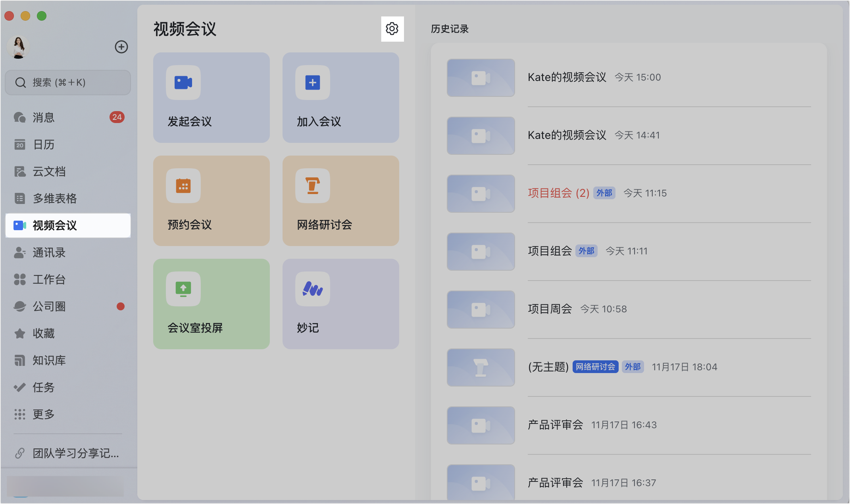Open thumbnail of 产品评审会 at 16:43
The width and height of the screenshot is (850, 504).
(481, 425)
